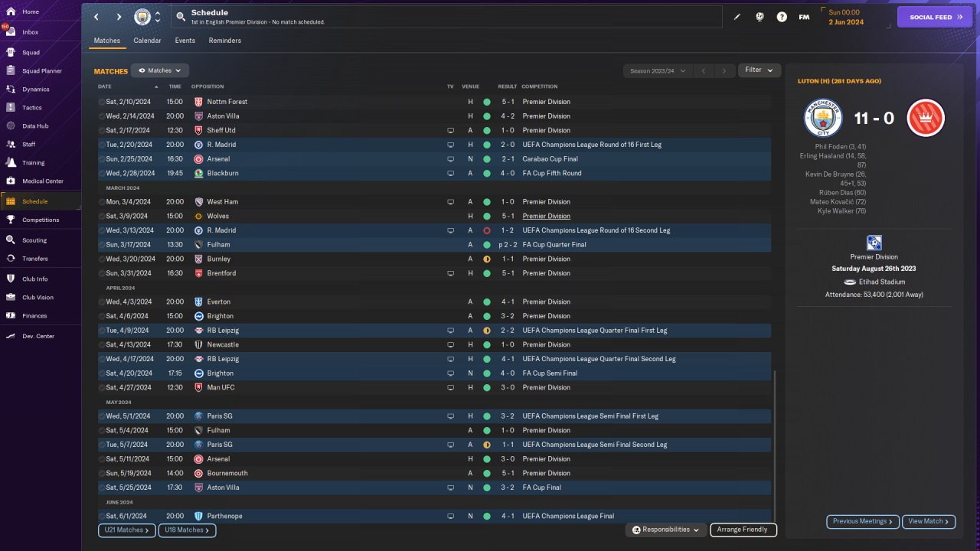Click the matches list vertical scrollbar
The height and width of the screenshot is (551, 980).
774,445
